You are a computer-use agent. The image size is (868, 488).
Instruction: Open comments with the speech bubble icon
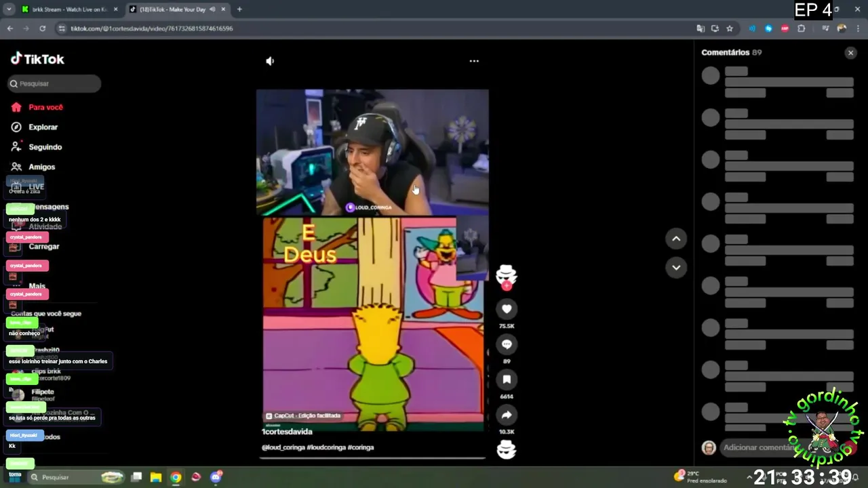[x=507, y=344]
